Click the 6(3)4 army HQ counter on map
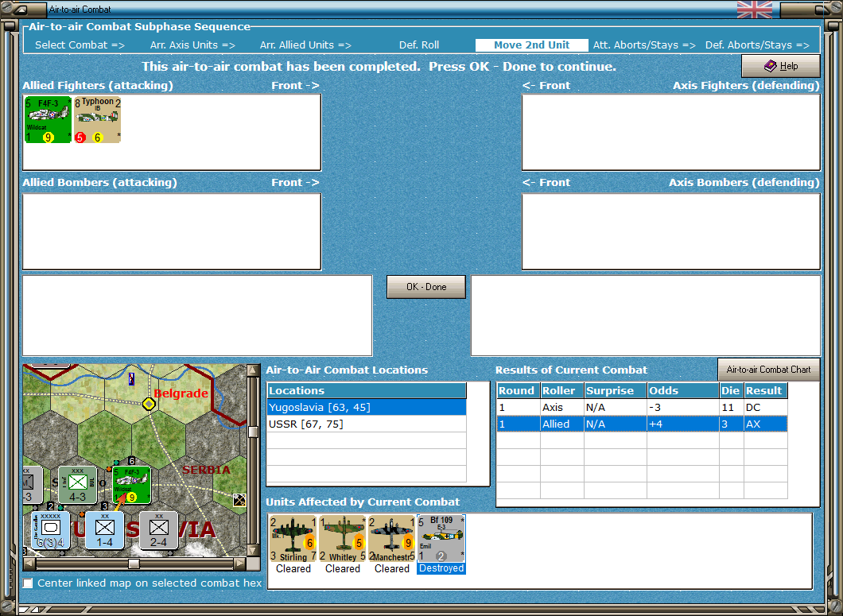 tap(51, 530)
